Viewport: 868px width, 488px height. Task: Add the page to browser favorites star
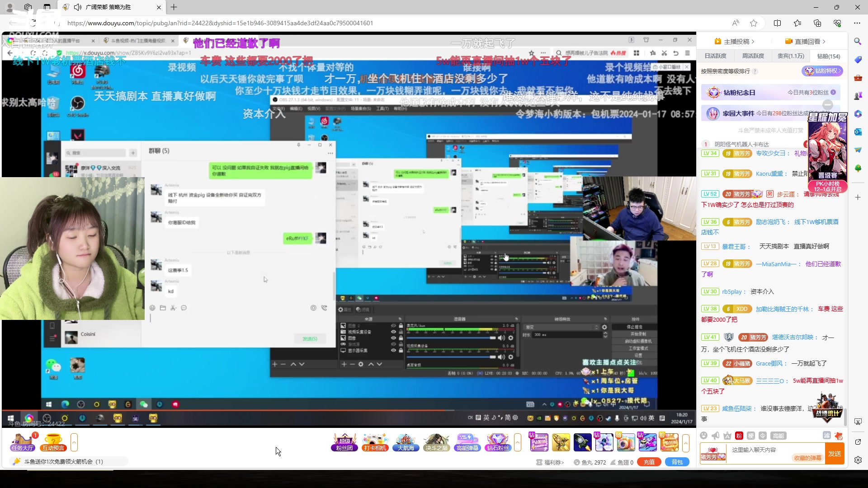[x=753, y=23]
